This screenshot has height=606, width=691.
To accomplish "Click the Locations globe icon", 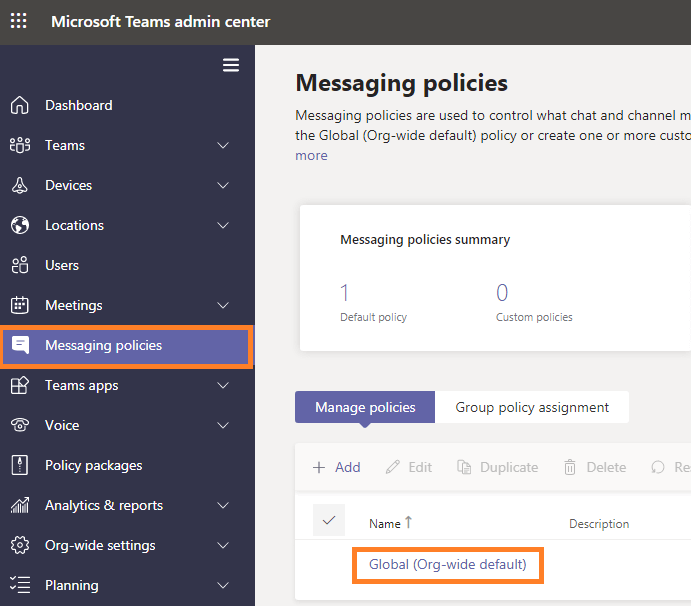I will click(x=20, y=225).
